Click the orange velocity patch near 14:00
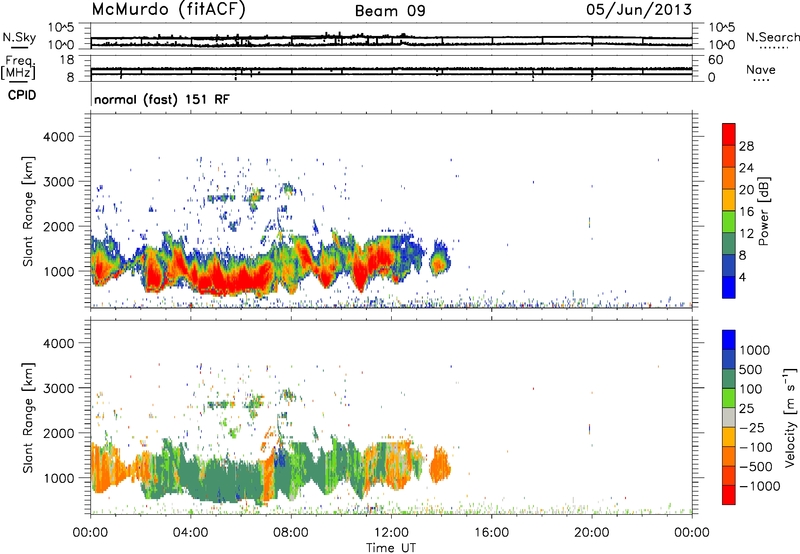 [x=440, y=466]
